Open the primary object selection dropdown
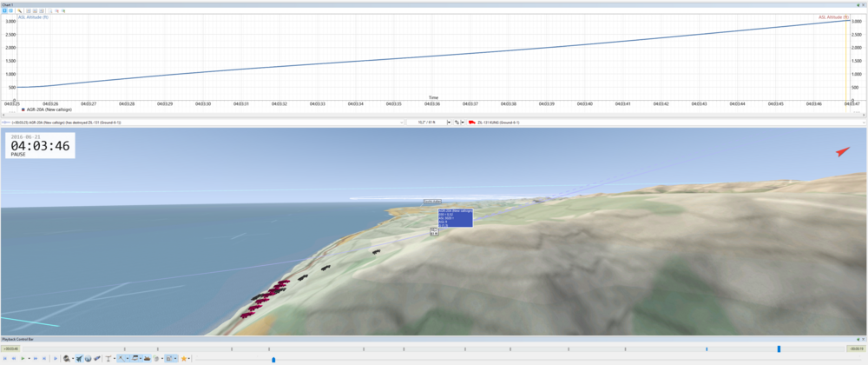The width and height of the screenshot is (868, 365). pos(401,123)
